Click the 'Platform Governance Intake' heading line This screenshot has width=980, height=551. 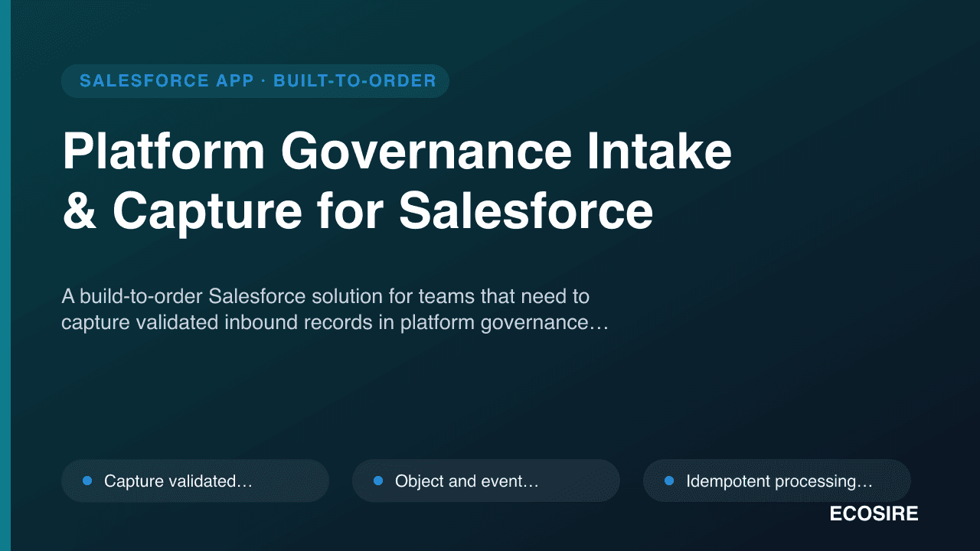click(x=397, y=152)
